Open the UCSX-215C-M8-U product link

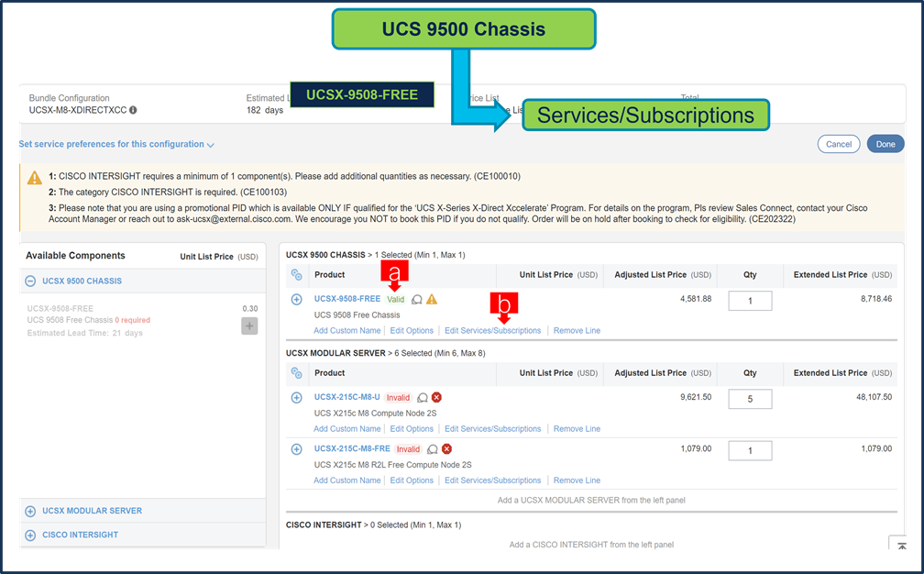[x=347, y=397]
